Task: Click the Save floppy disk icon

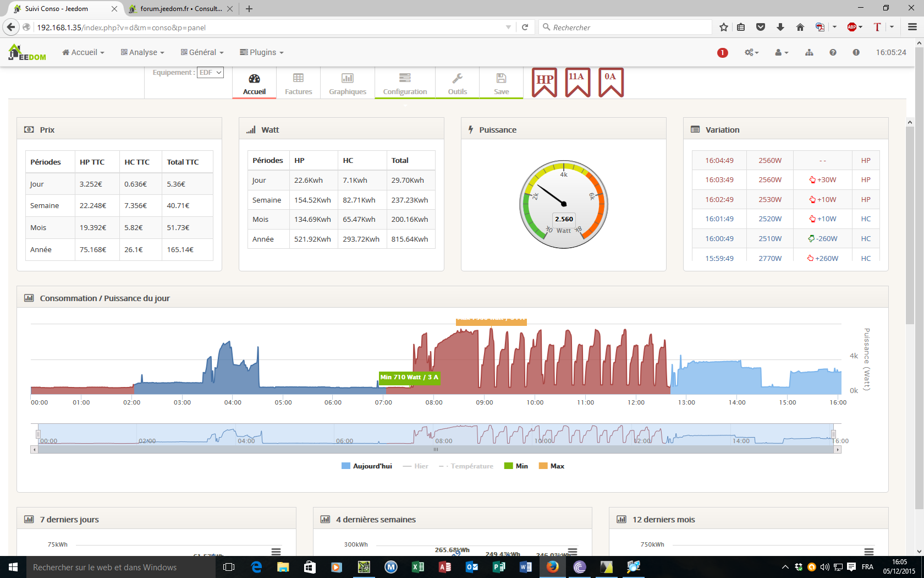Action: tap(501, 78)
